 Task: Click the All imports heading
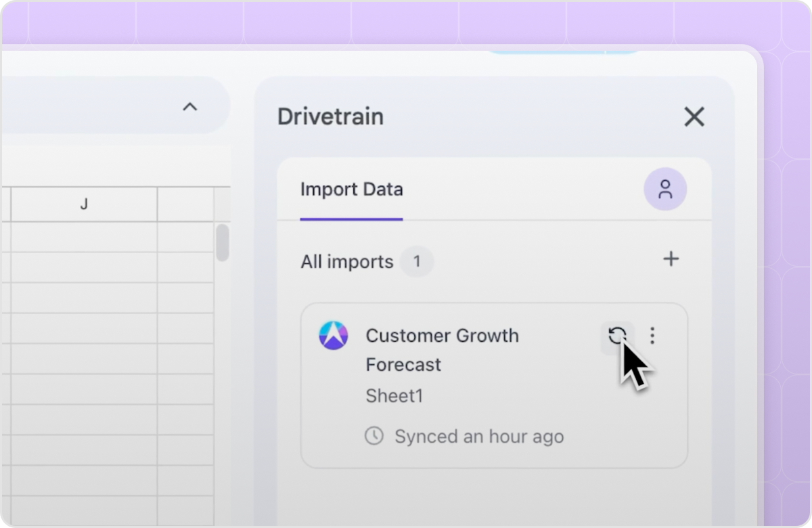click(x=347, y=262)
